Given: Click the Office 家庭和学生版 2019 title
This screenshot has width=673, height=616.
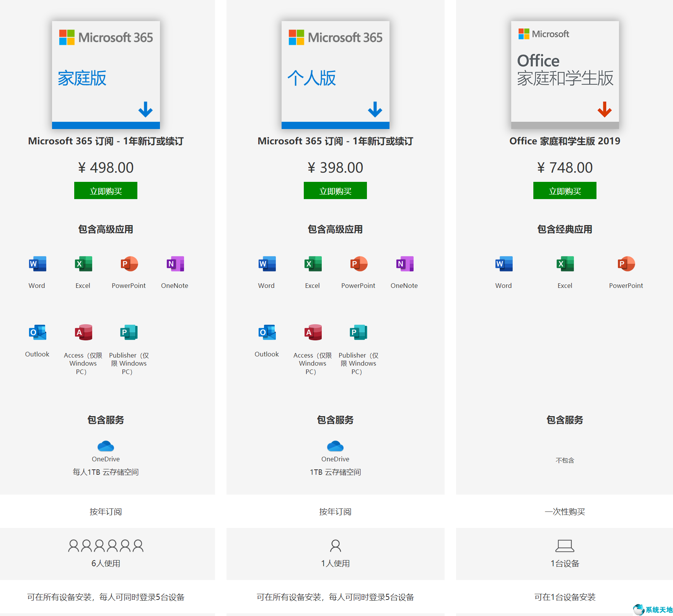Looking at the screenshot, I should pyautogui.click(x=565, y=141).
